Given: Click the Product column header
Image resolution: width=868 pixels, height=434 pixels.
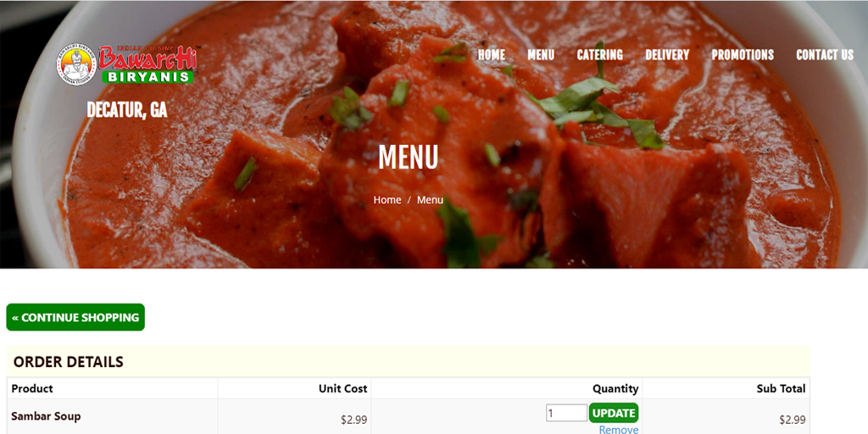Looking at the screenshot, I should pos(32,388).
